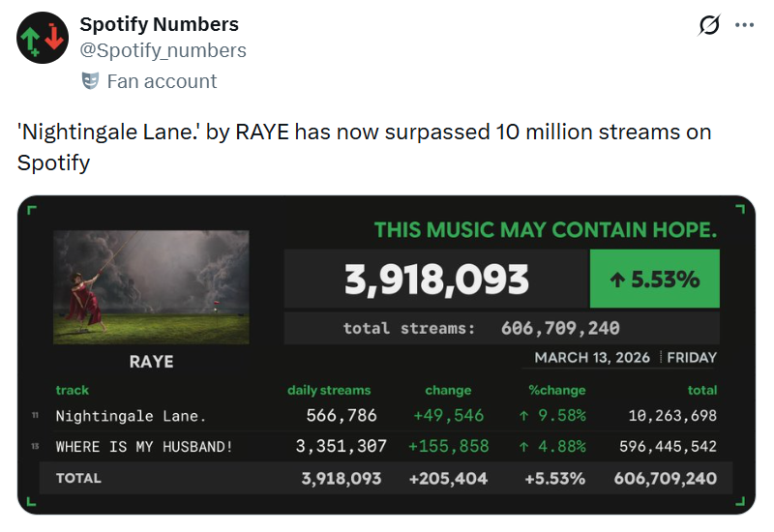Click the +155,858 change value
774x532 pixels.
[x=448, y=446]
